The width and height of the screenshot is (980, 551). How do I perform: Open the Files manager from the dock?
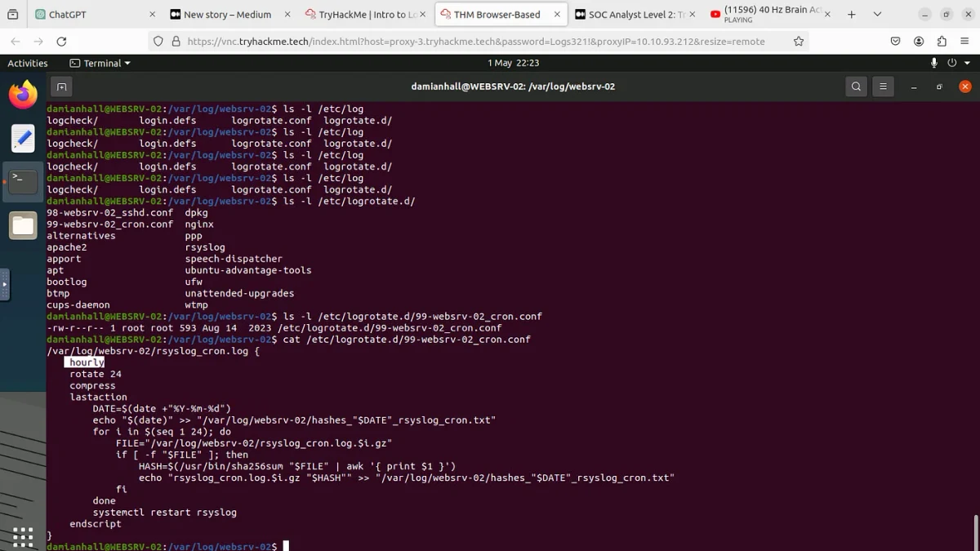tap(23, 225)
